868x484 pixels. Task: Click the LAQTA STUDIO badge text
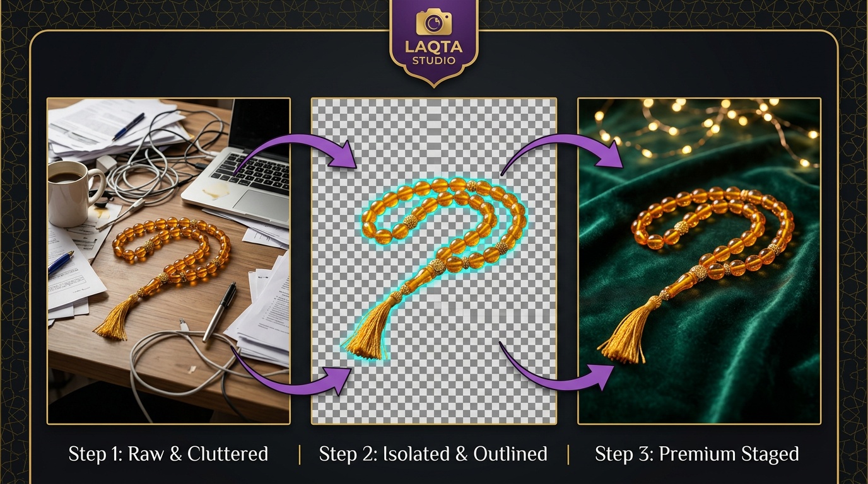point(433,54)
